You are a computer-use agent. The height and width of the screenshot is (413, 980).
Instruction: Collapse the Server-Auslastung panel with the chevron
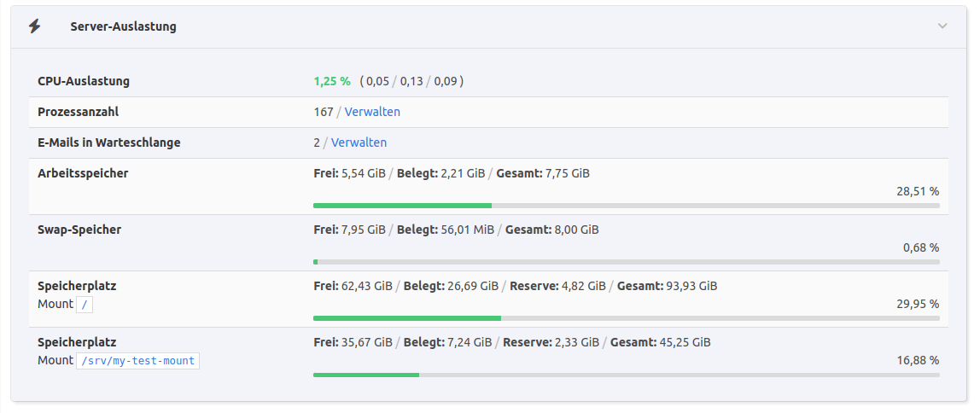coord(942,26)
